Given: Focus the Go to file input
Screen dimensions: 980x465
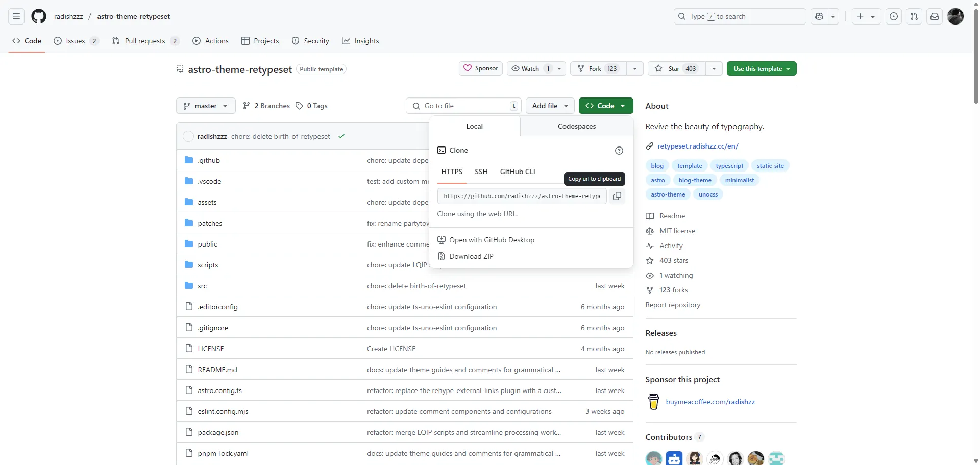Looking at the screenshot, I should (x=463, y=106).
